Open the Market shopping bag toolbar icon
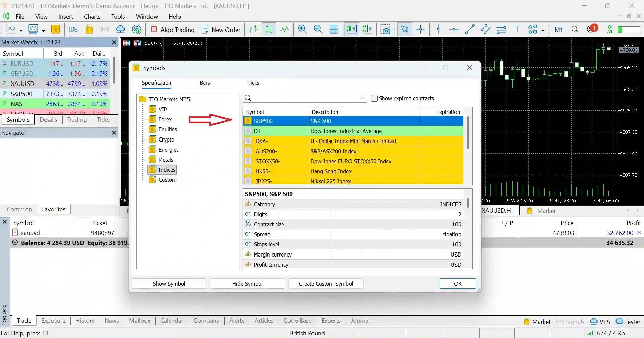The image size is (644, 338). pos(89,30)
